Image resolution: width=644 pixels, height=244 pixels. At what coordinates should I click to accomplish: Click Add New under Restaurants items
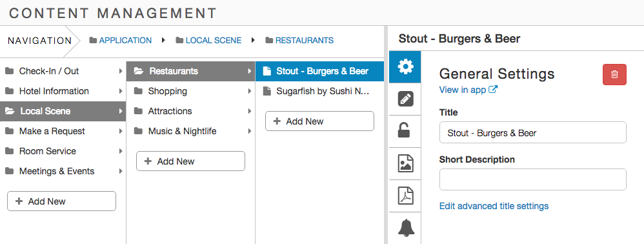(319, 121)
